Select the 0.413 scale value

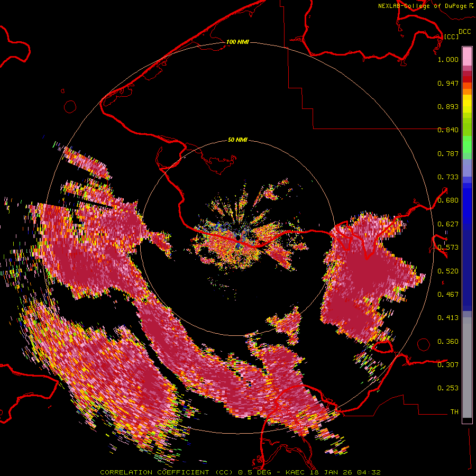(448, 318)
